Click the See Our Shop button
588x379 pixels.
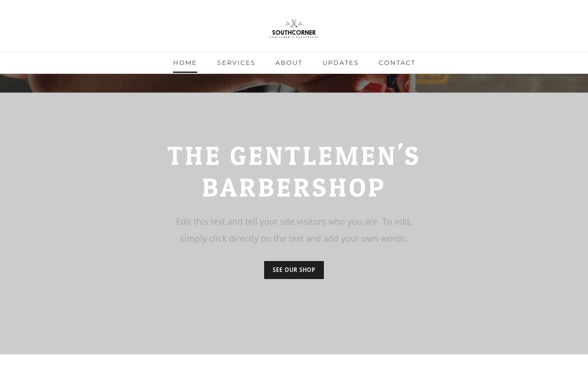[x=294, y=270]
